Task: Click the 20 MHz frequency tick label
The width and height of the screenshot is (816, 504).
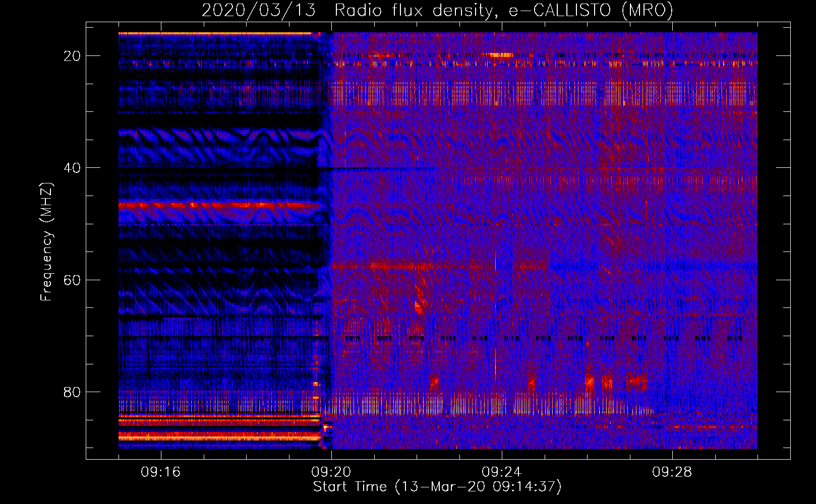Action: 72,56
